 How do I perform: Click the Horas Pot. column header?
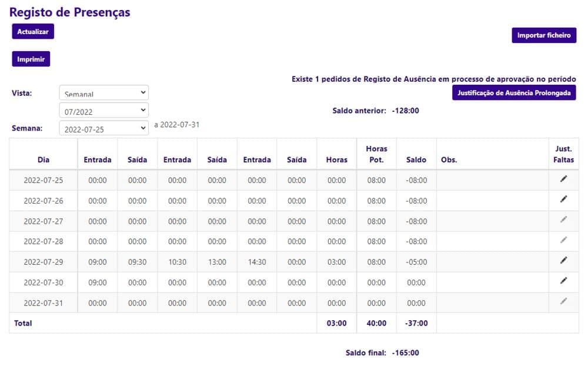(376, 154)
